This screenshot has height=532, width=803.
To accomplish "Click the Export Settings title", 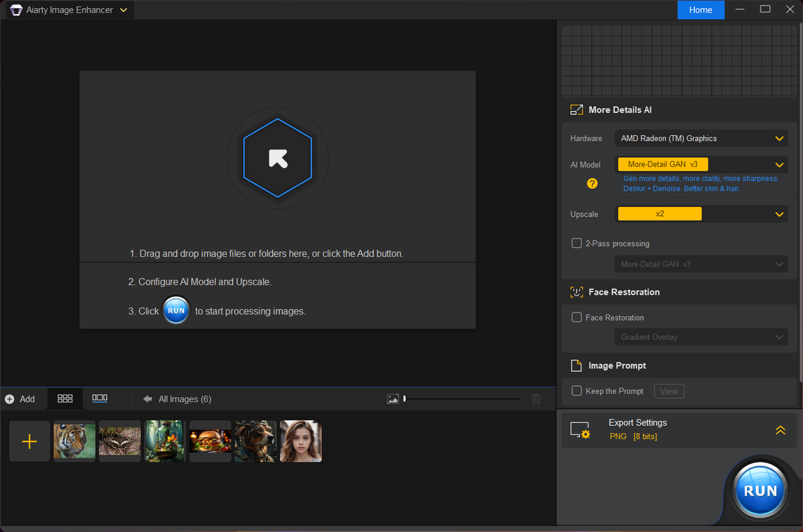I will 637,422.
